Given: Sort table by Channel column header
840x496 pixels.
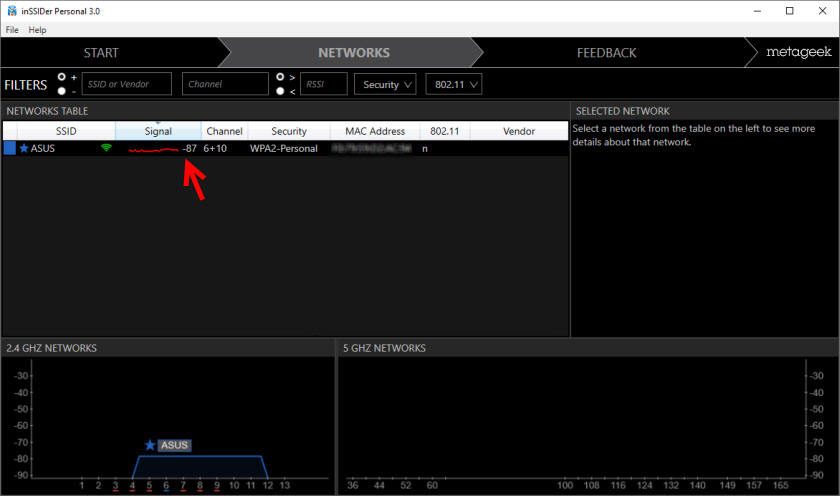Looking at the screenshot, I should click(224, 131).
